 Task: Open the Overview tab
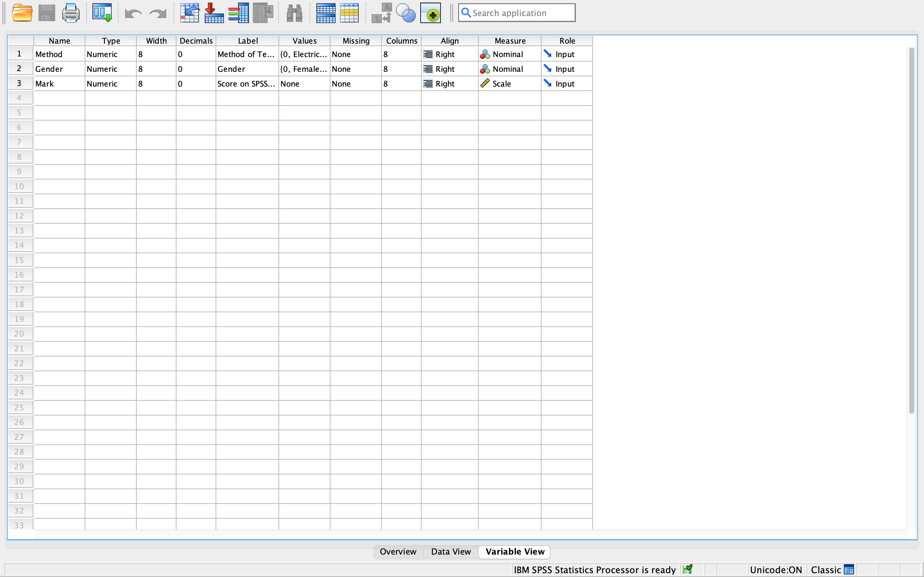click(398, 551)
